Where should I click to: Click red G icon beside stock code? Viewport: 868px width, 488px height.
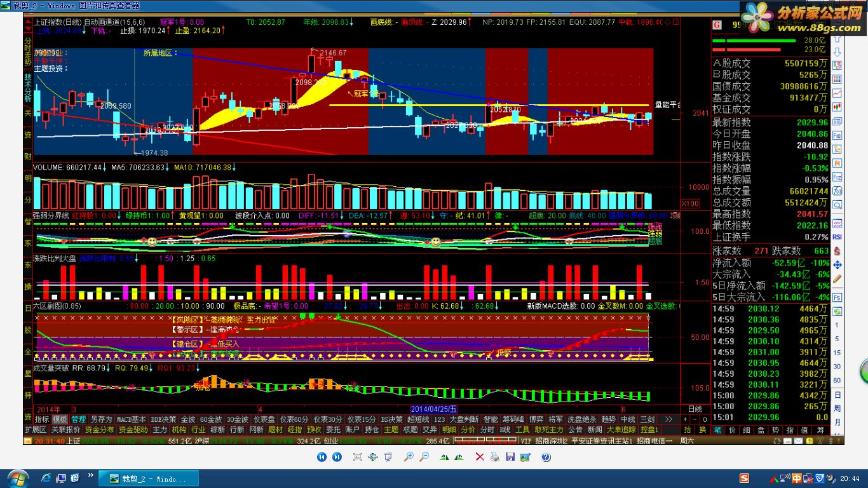717,25
